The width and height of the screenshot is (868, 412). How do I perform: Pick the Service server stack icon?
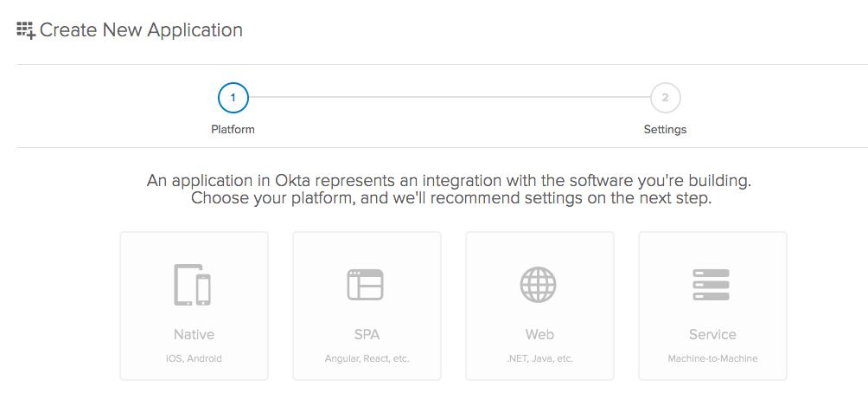pos(712,285)
